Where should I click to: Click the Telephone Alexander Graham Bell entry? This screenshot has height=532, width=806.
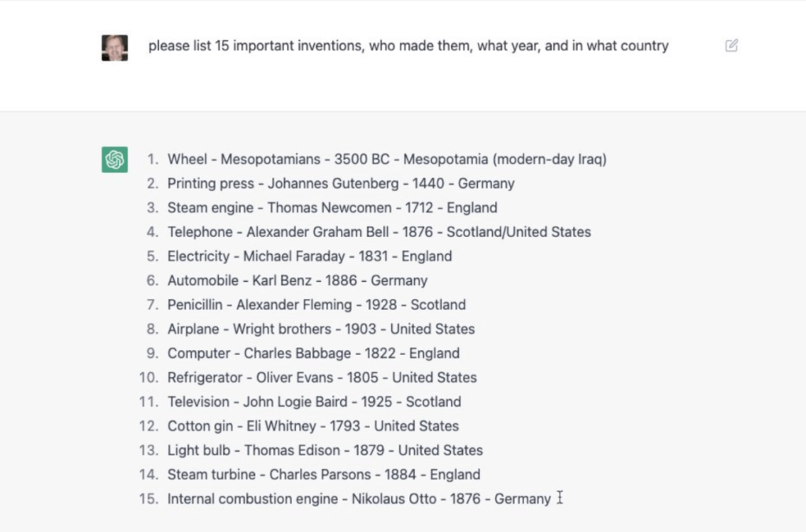tap(379, 232)
